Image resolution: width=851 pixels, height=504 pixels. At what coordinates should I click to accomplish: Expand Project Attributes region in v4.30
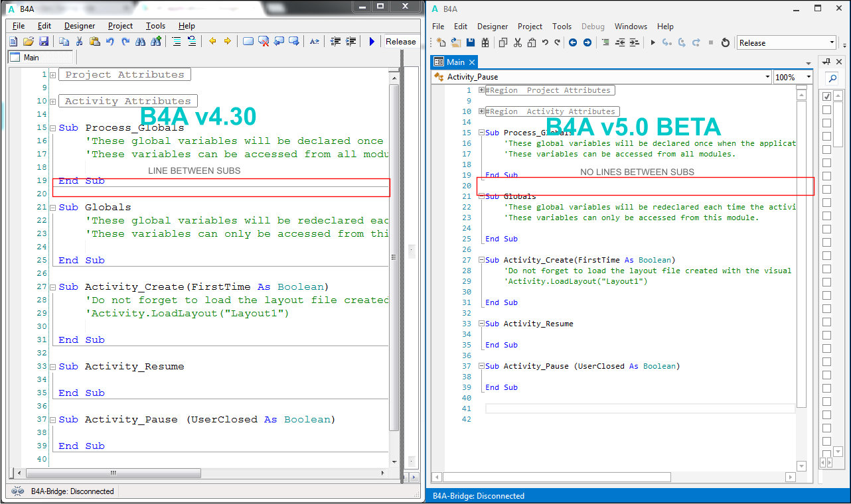[52, 75]
